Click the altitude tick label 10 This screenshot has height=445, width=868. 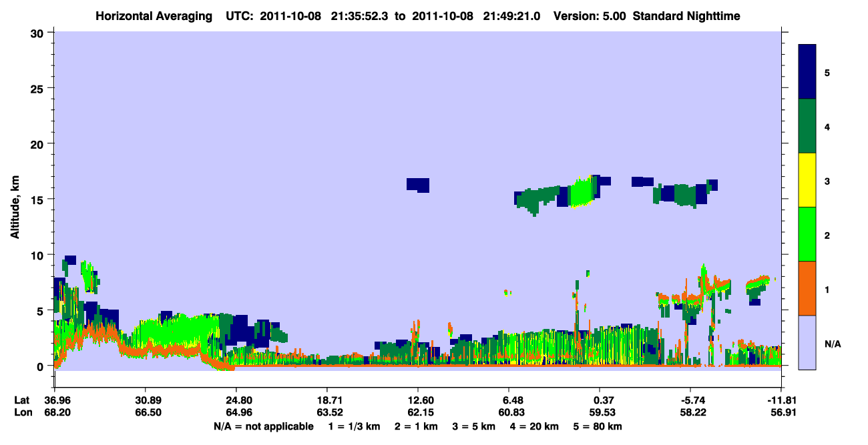tap(39, 255)
